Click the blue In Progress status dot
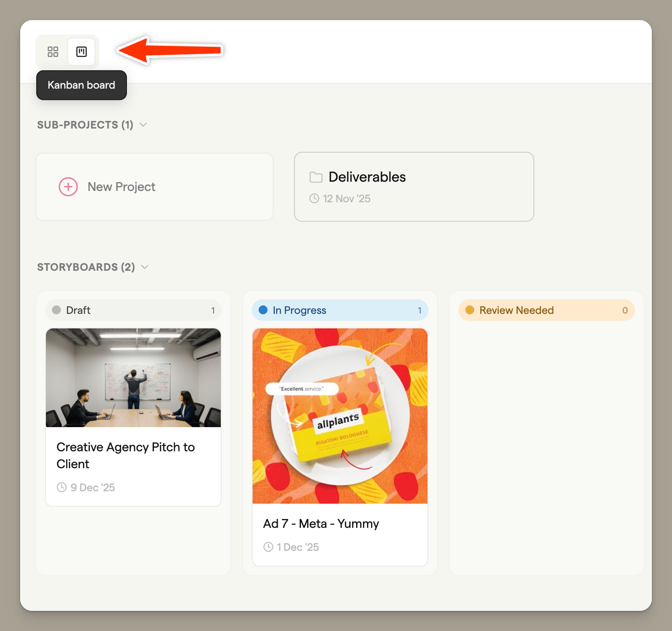 click(x=263, y=310)
